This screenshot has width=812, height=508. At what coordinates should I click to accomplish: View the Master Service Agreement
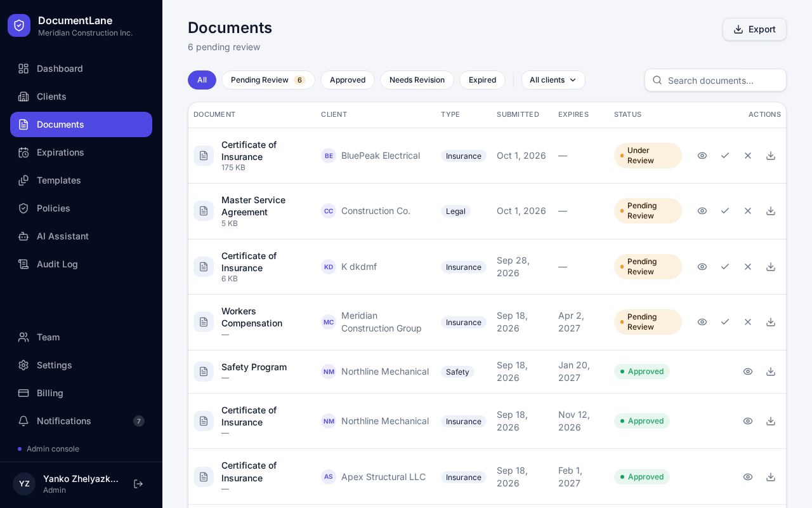(702, 211)
